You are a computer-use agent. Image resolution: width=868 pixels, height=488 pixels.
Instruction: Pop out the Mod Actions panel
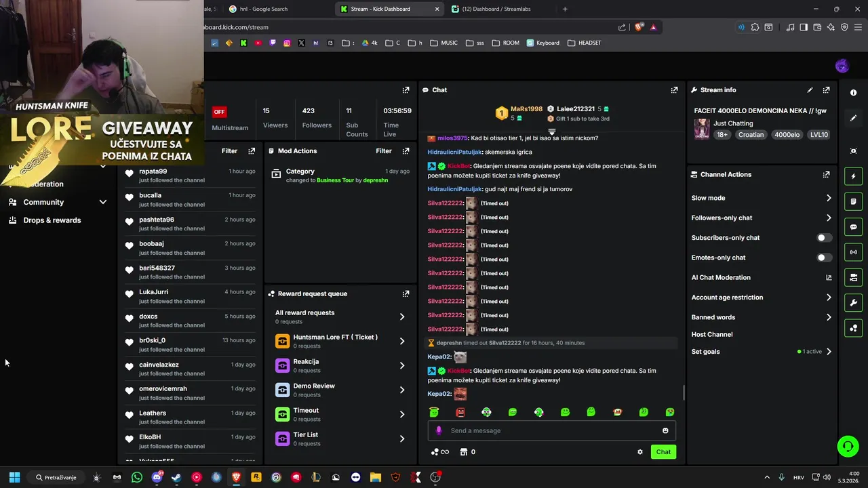[x=406, y=151]
